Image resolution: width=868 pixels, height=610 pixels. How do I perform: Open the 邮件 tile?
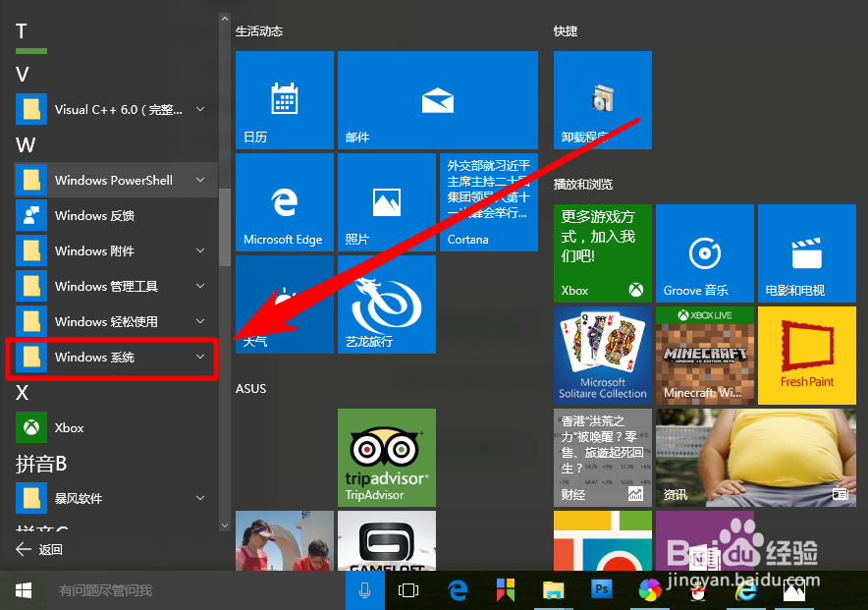pyautogui.click(x=437, y=99)
